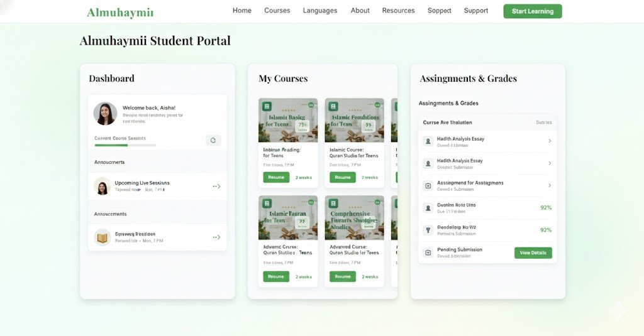Click the My Courses heading
Image resolution: width=644 pixels, height=336 pixels.
tap(283, 79)
